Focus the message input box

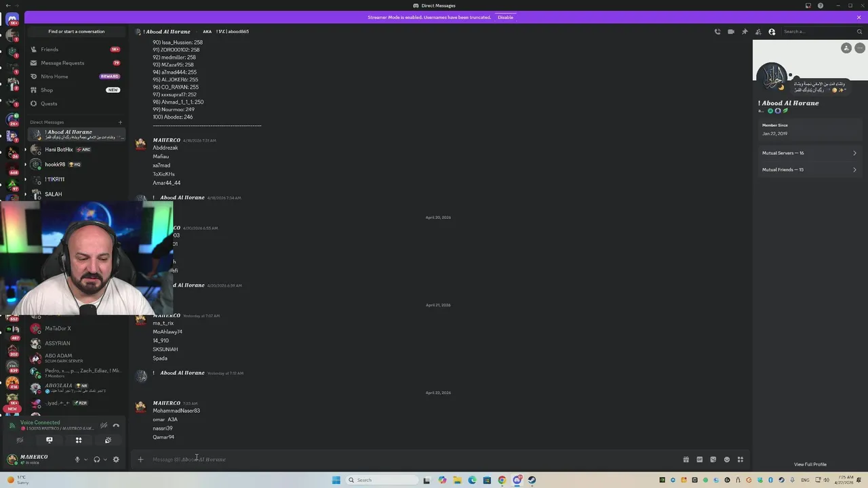[414, 460]
